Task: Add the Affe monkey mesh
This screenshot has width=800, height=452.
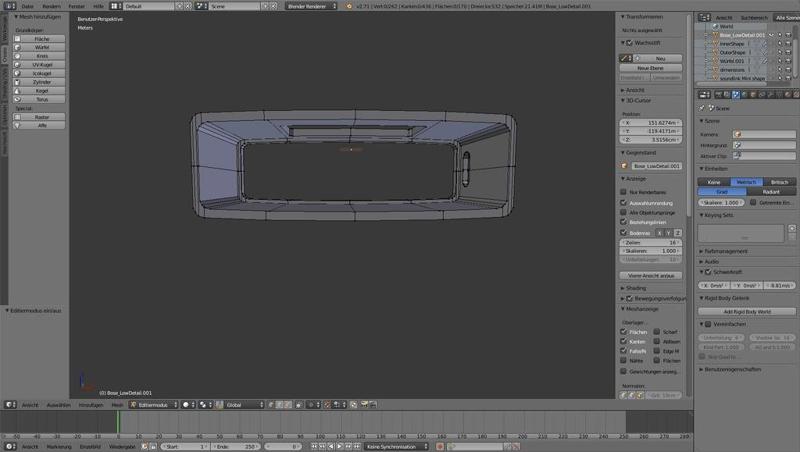Action: 41,126
